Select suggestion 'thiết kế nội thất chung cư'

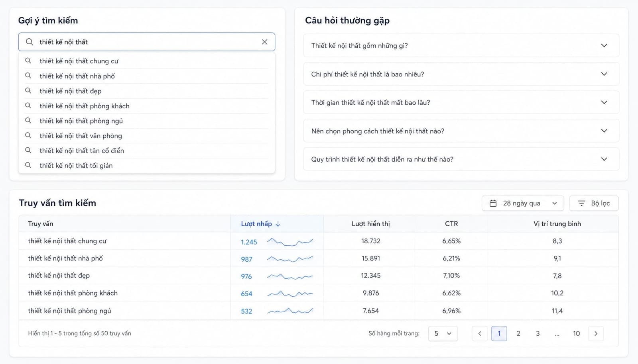[147, 61]
